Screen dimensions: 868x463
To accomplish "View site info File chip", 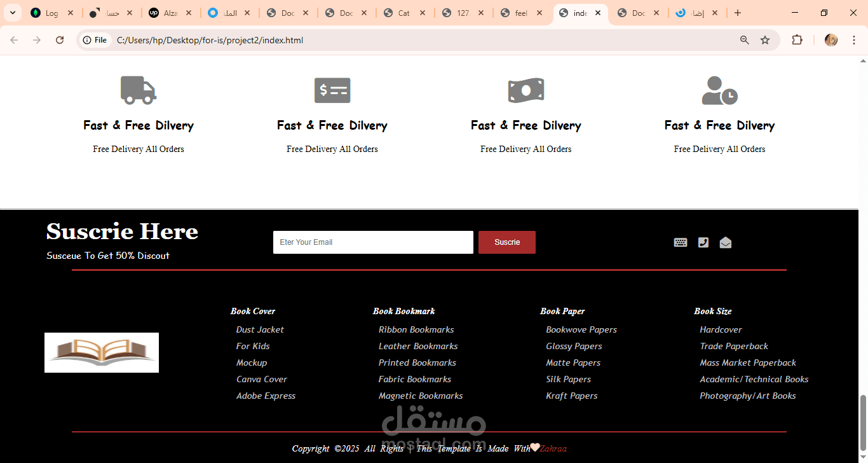I will (95, 40).
